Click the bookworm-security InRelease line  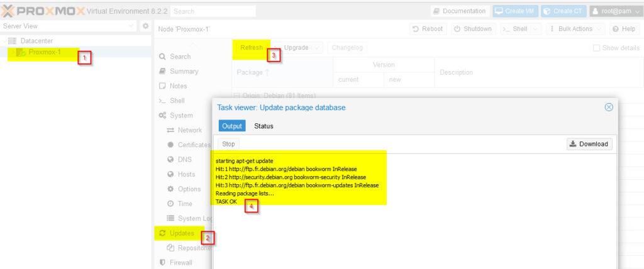(291, 177)
